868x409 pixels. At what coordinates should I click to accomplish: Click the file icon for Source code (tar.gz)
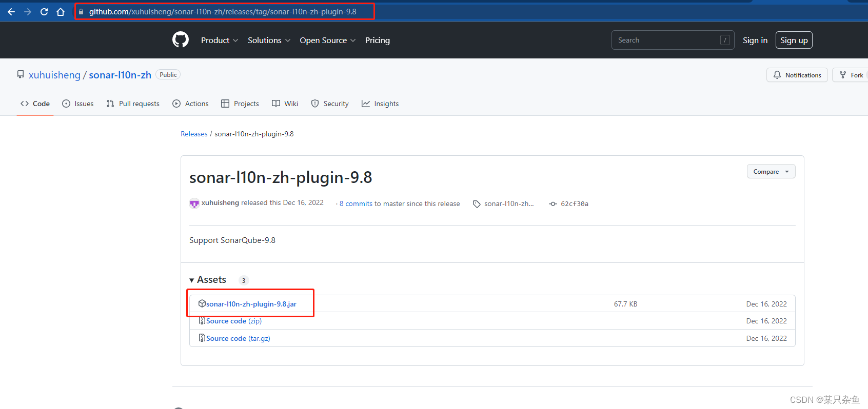pos(202,338)
